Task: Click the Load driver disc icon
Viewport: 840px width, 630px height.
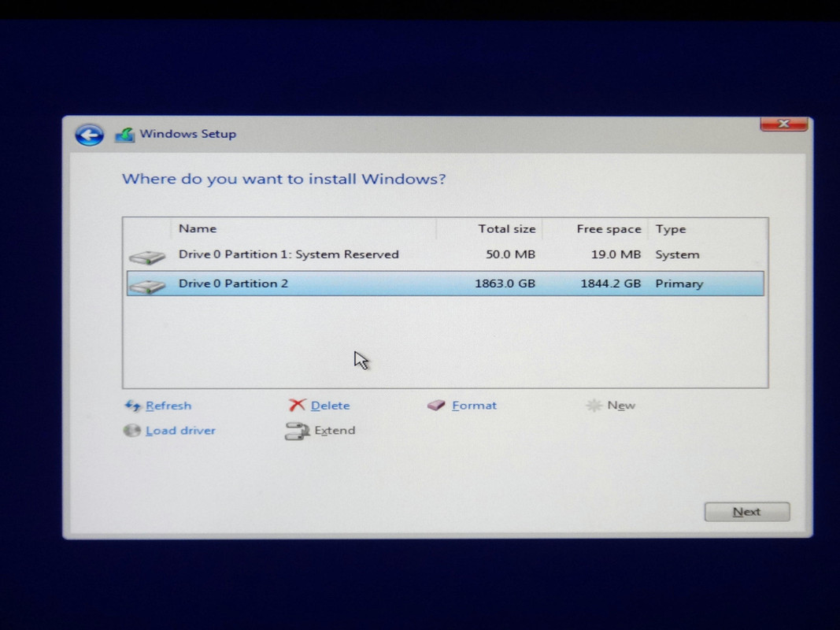Action: pos(131,430)
